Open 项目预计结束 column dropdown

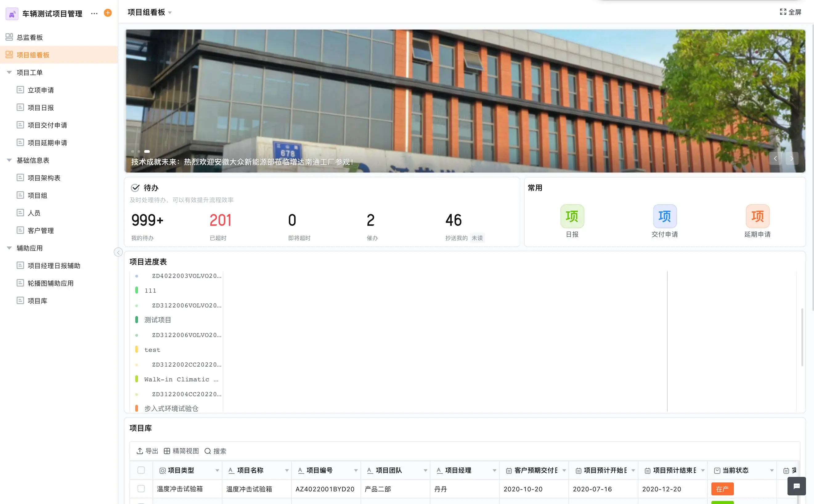[x=703, y=470]
